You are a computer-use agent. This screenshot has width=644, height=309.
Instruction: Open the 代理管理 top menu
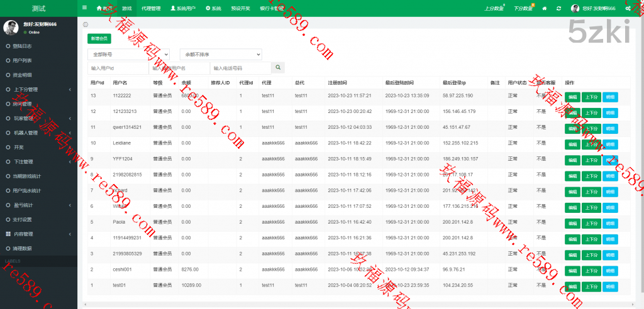click(151, 8)
